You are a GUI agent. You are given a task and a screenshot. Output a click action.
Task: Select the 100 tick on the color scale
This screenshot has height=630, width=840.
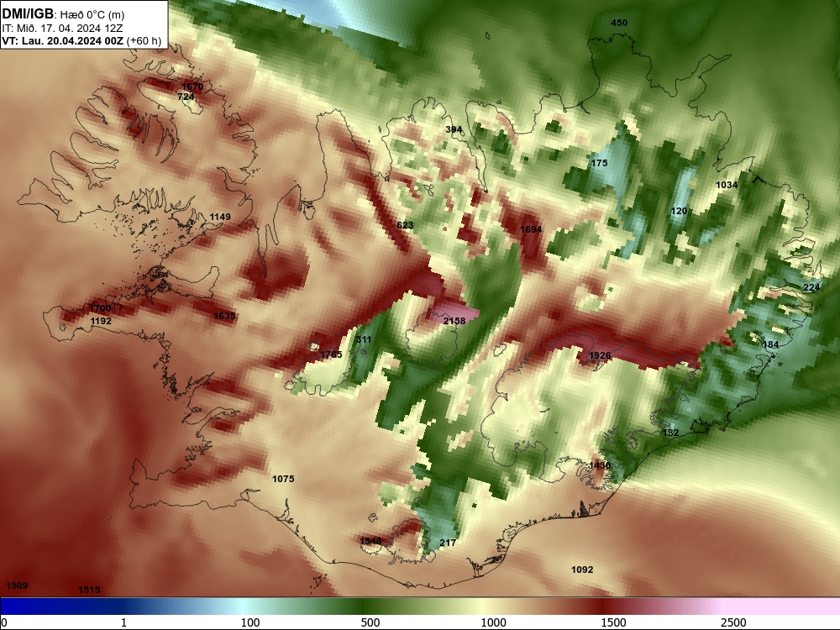[250, 622]
